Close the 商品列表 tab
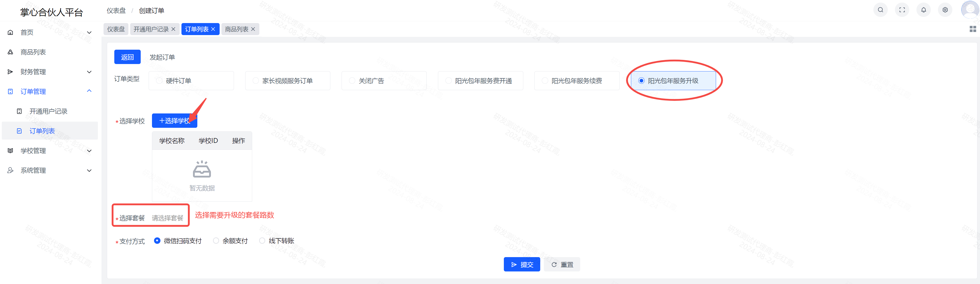Screen dimensions: 980x284 point(253,29)
